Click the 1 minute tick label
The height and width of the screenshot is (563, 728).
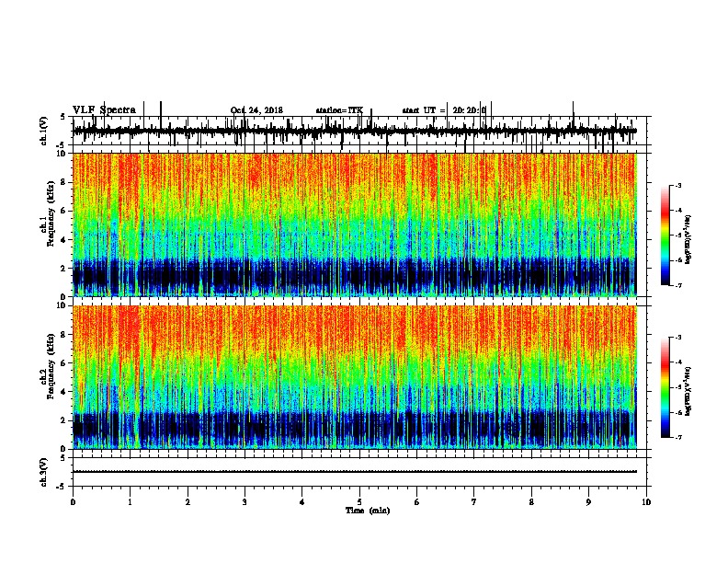130,501
